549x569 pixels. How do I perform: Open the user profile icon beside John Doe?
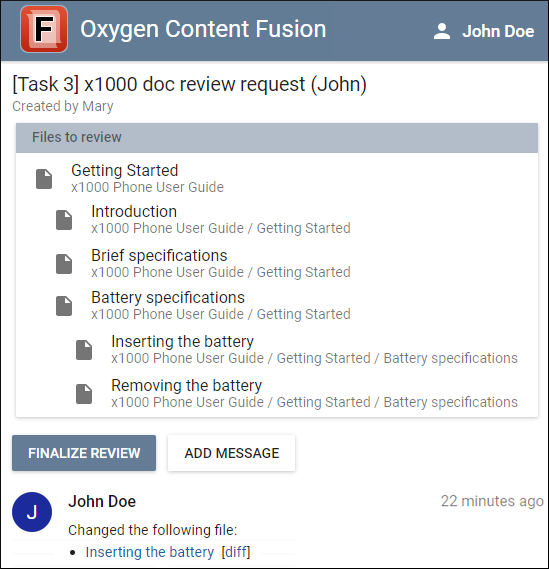click(442, 31)
